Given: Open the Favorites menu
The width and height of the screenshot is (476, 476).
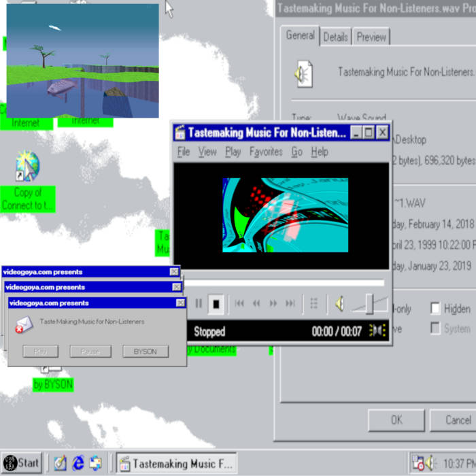Looking at the screenshot, I should pyautogui.click(x=265, y=152).
